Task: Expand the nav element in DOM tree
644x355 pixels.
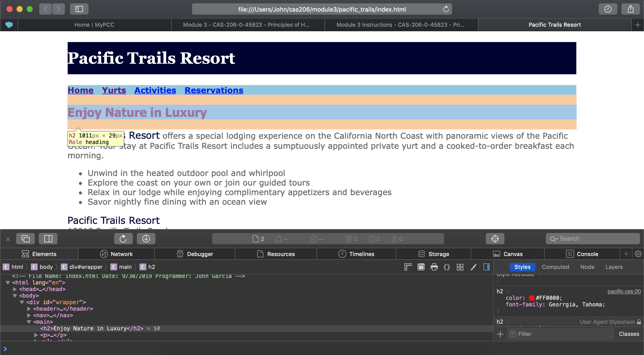Action: tap(29, 315)
